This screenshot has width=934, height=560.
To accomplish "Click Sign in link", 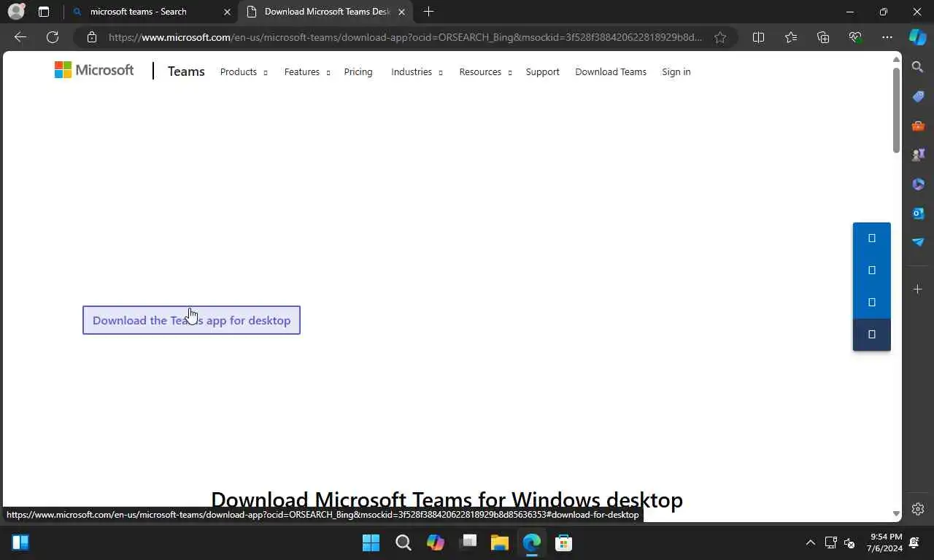I will tap(676, 71).
